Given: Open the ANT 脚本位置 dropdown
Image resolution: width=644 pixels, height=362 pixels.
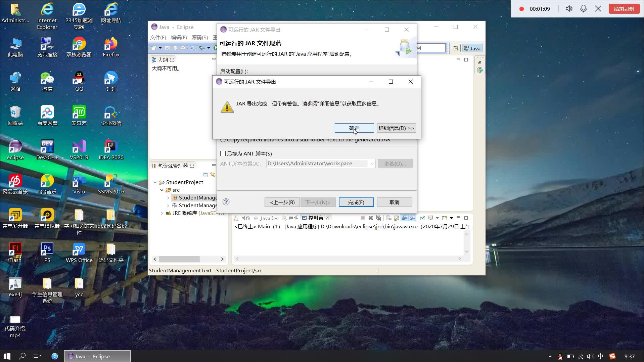Looking at the screenshot, I should 371,164.
